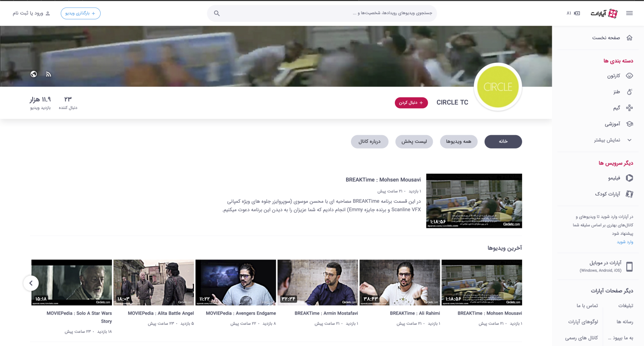
Task: Click title BREAKTime : Ali Rahimi
Action: point(415,313)
